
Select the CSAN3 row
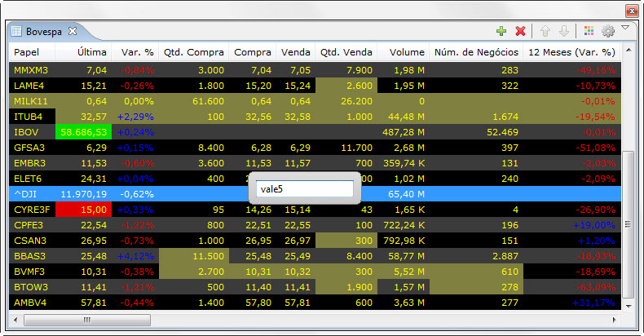315,241
